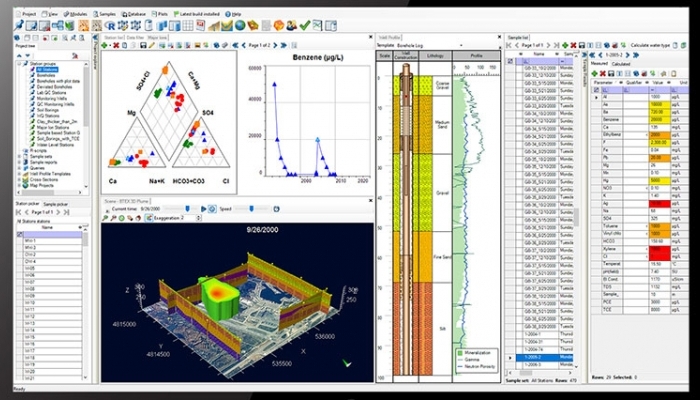Screen dimensions: 700x400
Task: Delete sample with red X in Sample list toolbar
Action: (573, 46)
